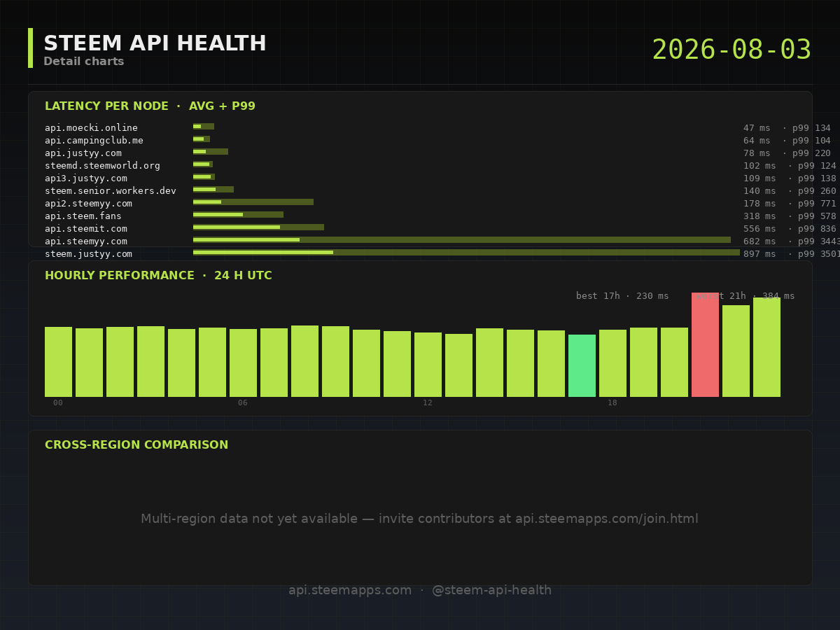Click the 140 ms · p99 260 value
Image resolution: width=840 pixels, height=630 pixels.
[x=790, y=191]
